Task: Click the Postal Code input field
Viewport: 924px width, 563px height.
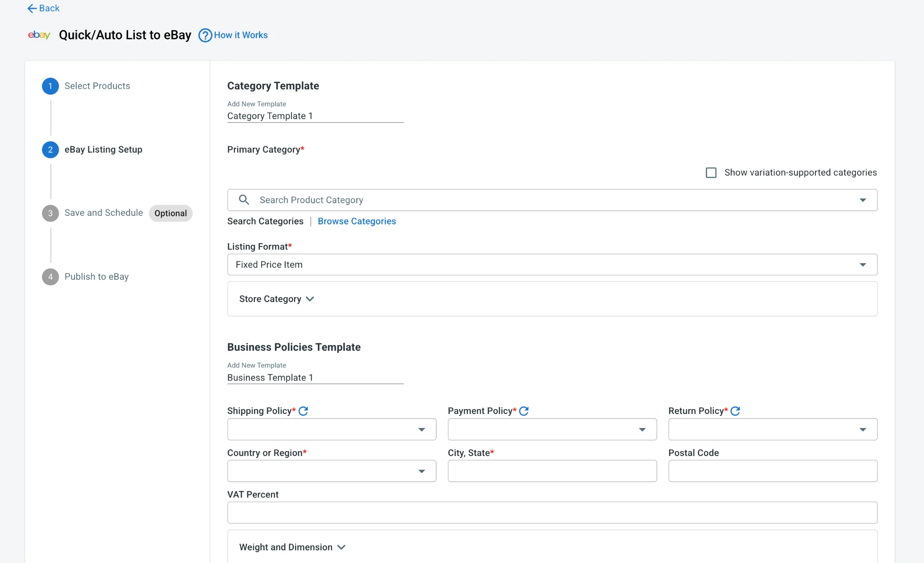Action: [773, 471]
